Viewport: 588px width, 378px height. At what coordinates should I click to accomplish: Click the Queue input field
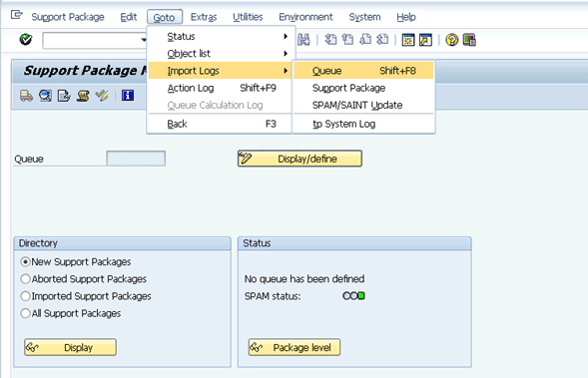click(x=136, y=159)
